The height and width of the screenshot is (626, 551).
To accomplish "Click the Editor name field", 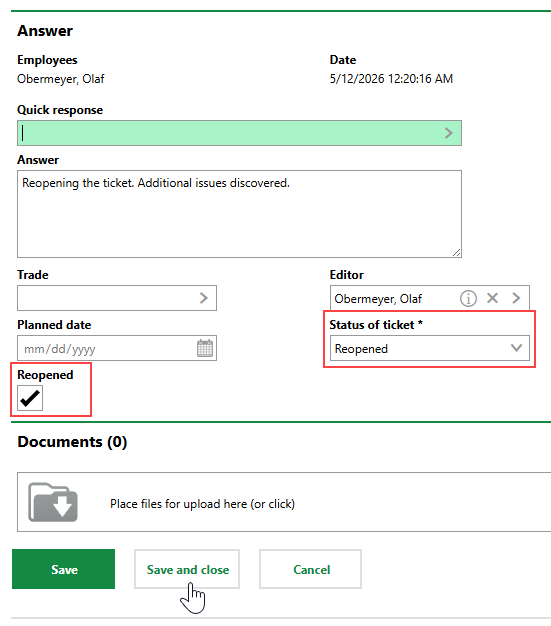I will 430,298.
